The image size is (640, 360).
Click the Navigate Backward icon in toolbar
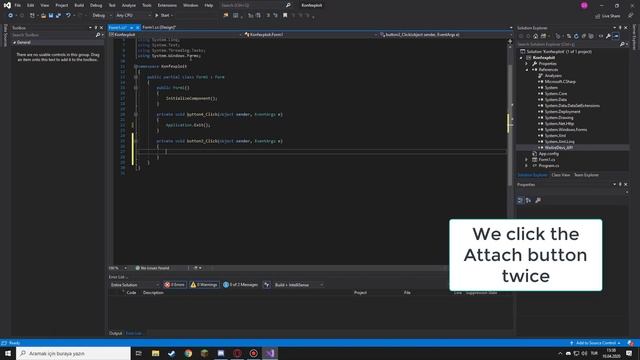click(10, 16)
